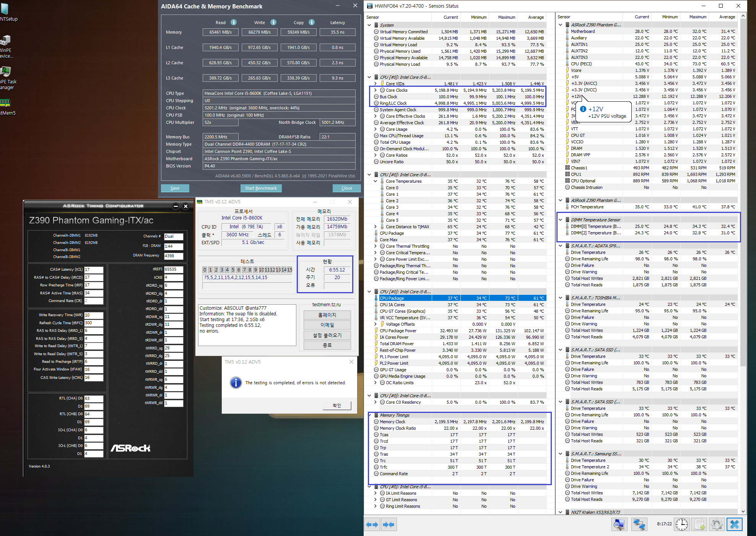Viewport: 756px width, 536px height.
Task: Collapse the System sensor group
Action: point(369,25)
